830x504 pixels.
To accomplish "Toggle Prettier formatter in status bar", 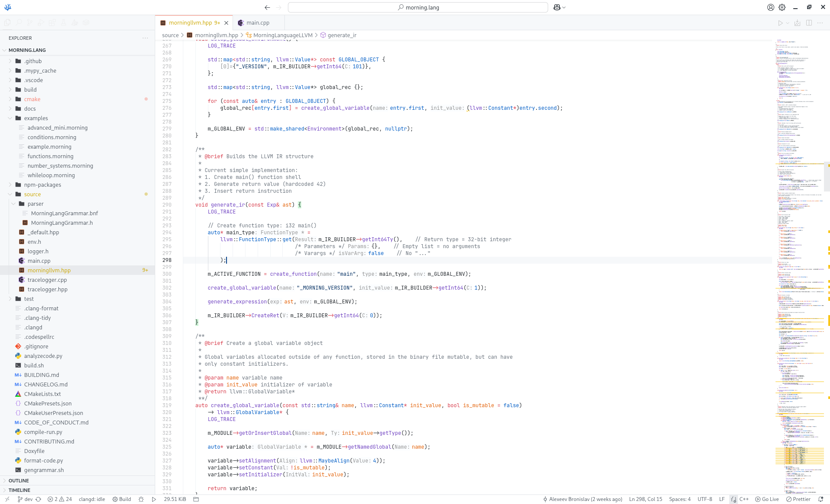I will [x=798, y=499].
